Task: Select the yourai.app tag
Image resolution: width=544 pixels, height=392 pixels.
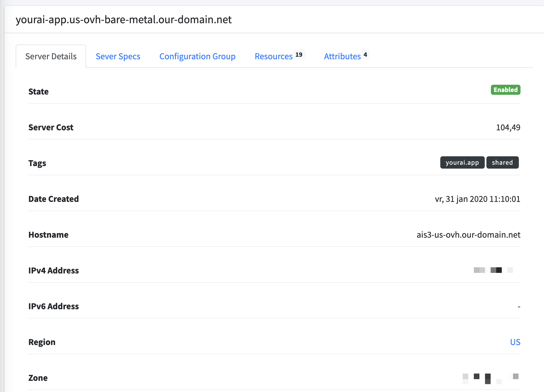Action: 462,162
